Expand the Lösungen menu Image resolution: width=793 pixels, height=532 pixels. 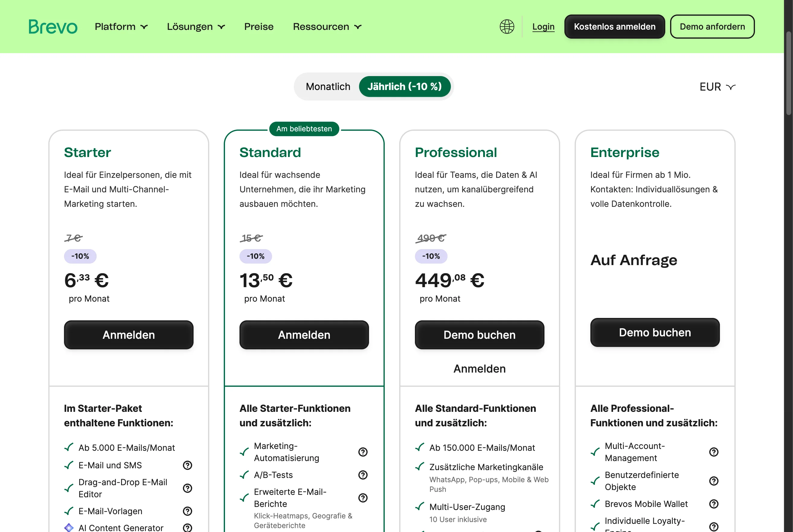coord(196,27)
